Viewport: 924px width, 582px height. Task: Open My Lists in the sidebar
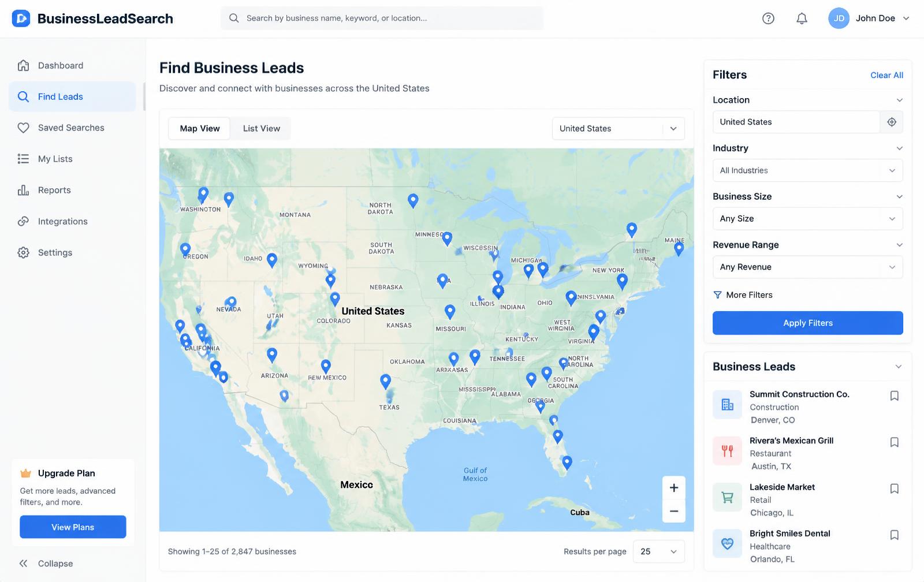tap(72, 159)
